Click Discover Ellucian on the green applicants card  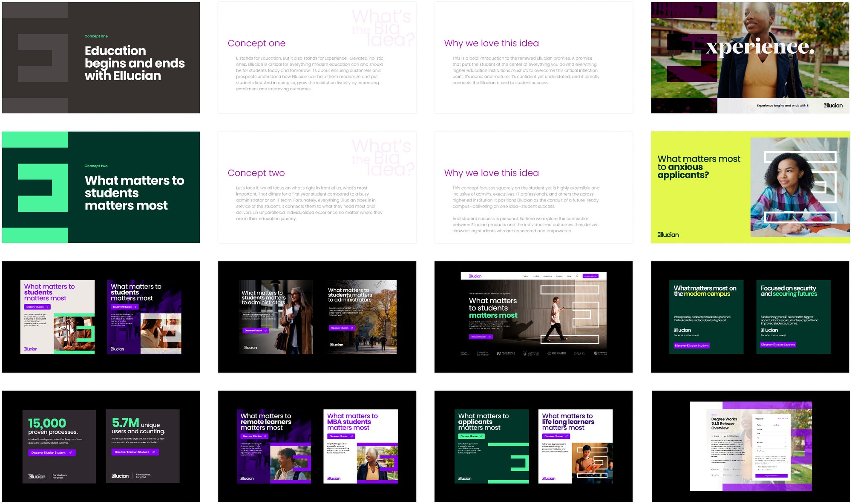(x=471, y=436)
